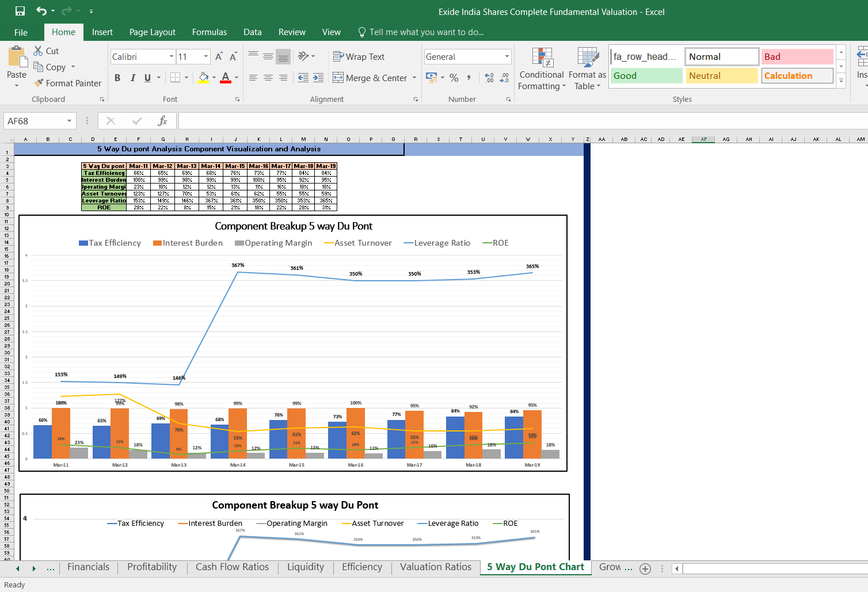Open the Conditional Formatting menu
The image size is (868, 592).
[x=542, y=69]
